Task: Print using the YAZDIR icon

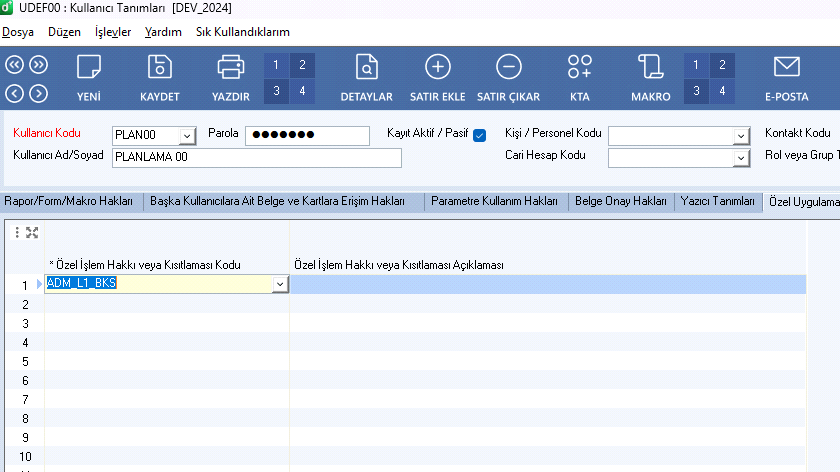Action: point(230,68)
